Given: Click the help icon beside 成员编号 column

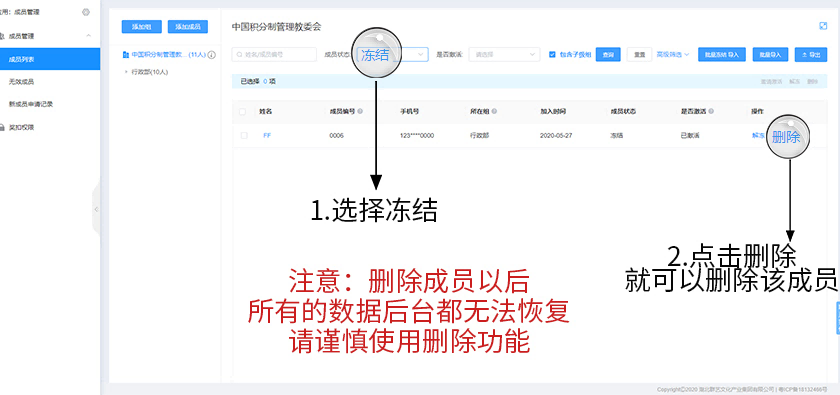Looking at the screenshot, I should pyautogui.click(x=360, y=111).
